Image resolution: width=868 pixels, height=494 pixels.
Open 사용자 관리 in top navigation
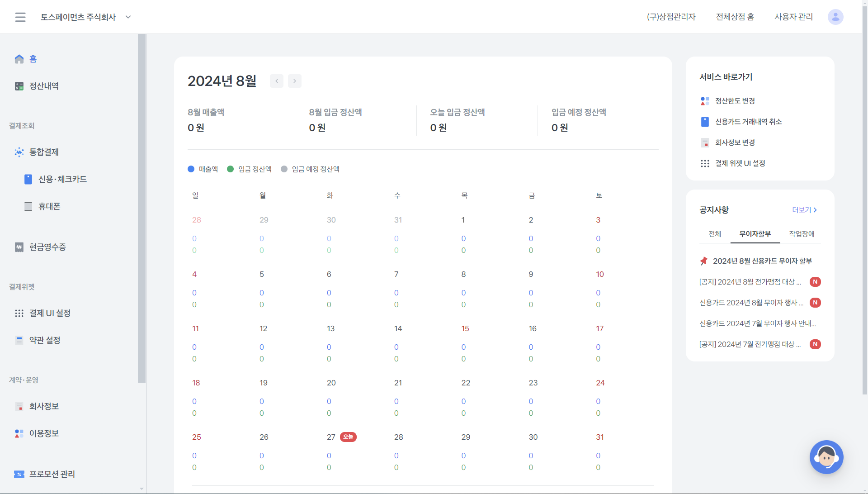[793, 17]
